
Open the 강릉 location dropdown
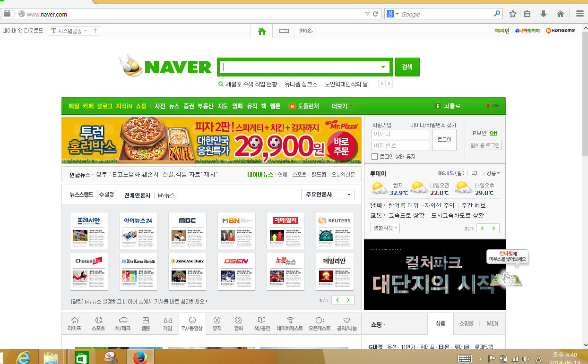[x=493, y=173]
